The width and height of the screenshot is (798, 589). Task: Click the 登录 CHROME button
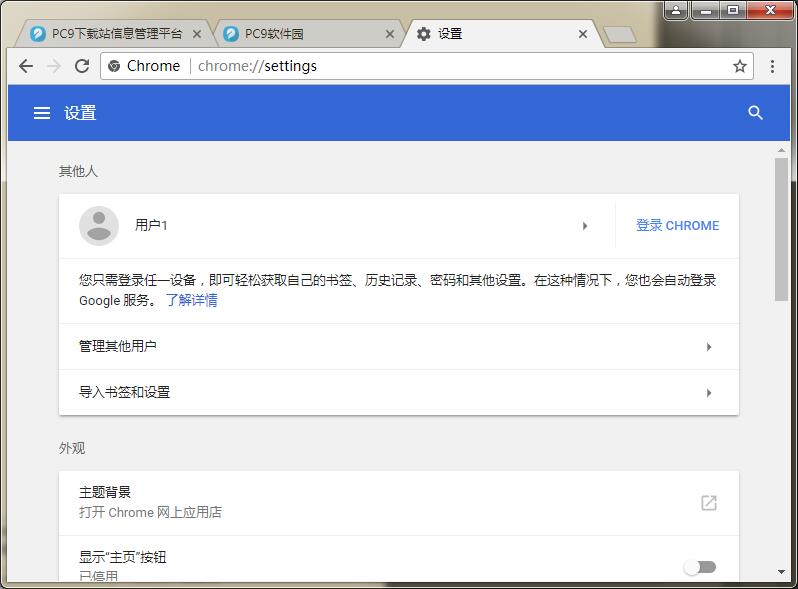[x=677, y=226]
